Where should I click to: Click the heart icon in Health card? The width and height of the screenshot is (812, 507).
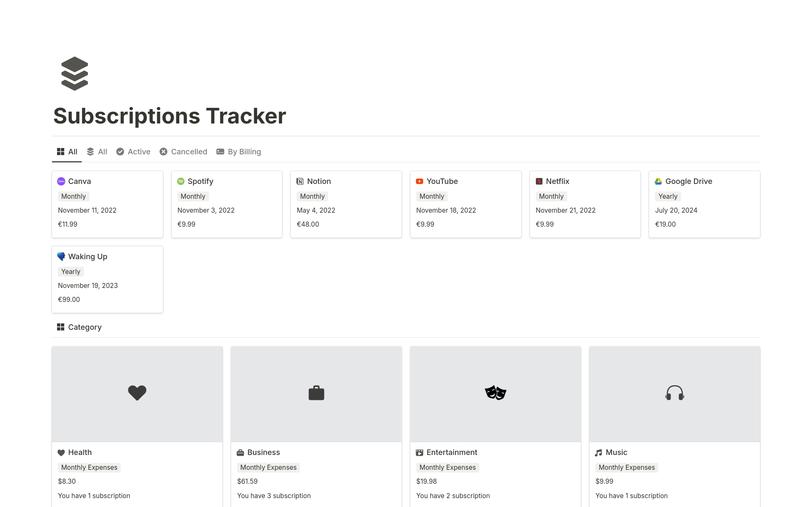(x=136, y=392)
